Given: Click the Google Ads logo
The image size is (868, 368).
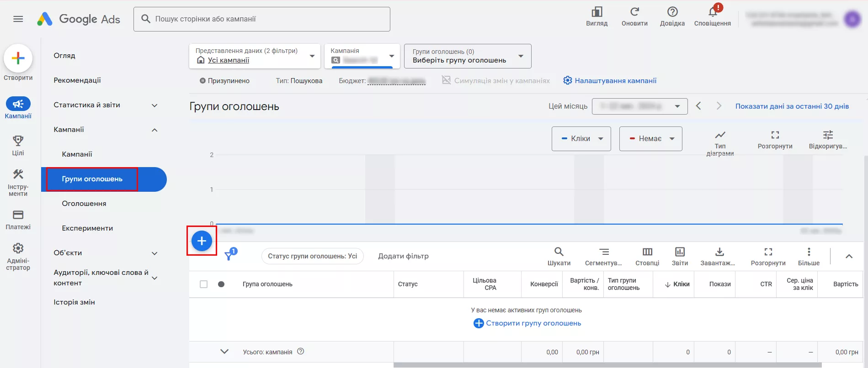Looking at the screenshot, I should 79,19.
